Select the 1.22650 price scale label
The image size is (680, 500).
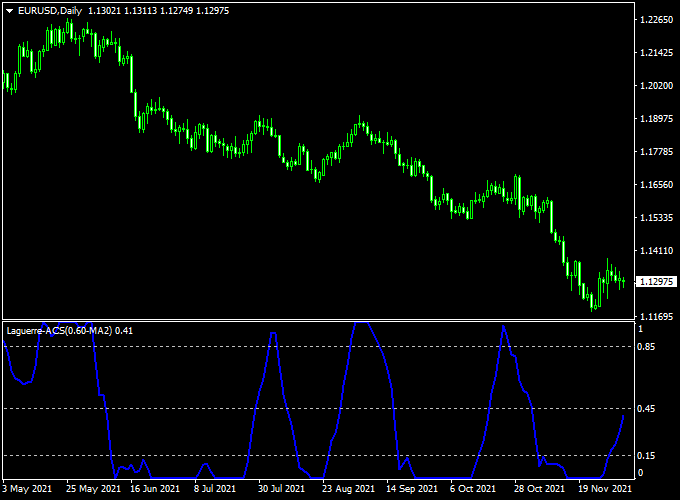657,20
